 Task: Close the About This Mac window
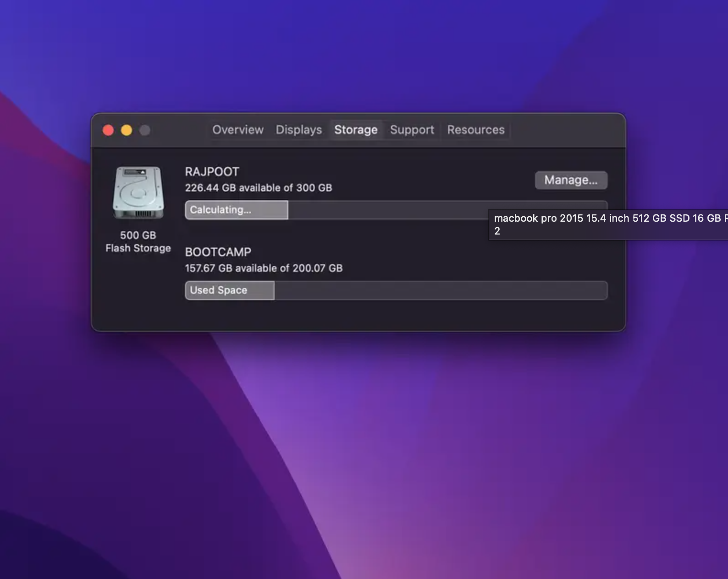(108, 131)
